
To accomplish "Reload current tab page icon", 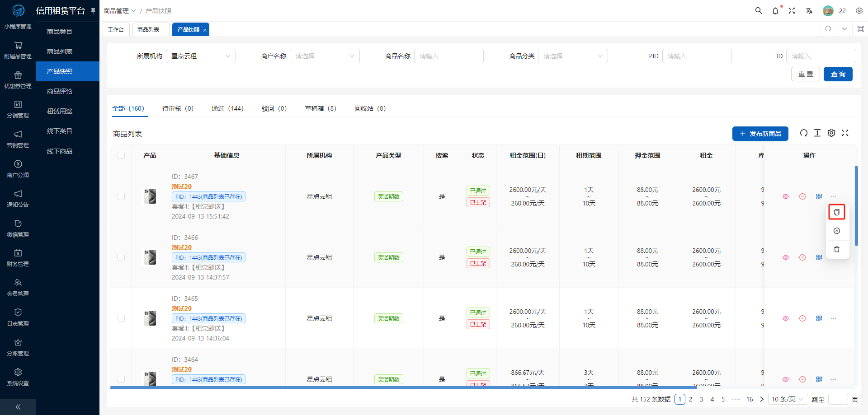I will pyautogui.click(x=828, y=28).
